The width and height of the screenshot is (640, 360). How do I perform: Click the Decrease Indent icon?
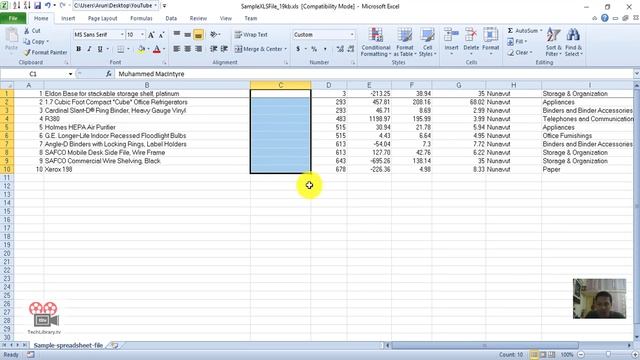pos(213,49)
